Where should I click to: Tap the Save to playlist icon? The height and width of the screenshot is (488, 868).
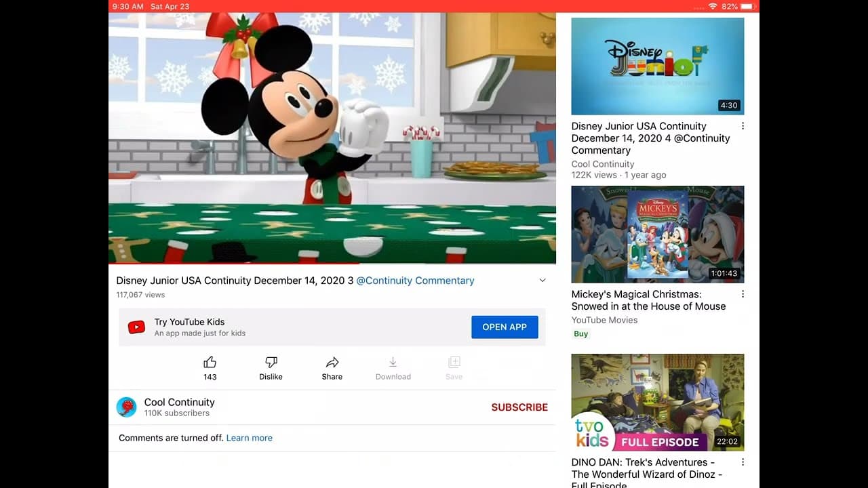click(454, 363)
